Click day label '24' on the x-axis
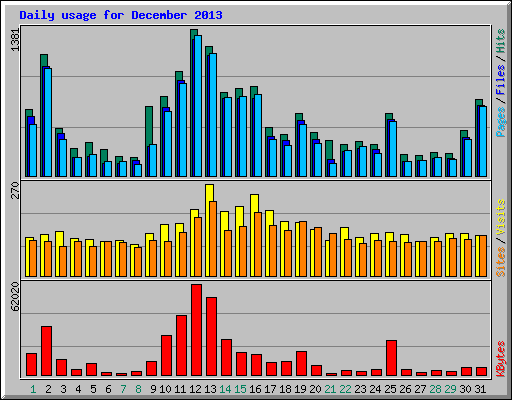 375,389
